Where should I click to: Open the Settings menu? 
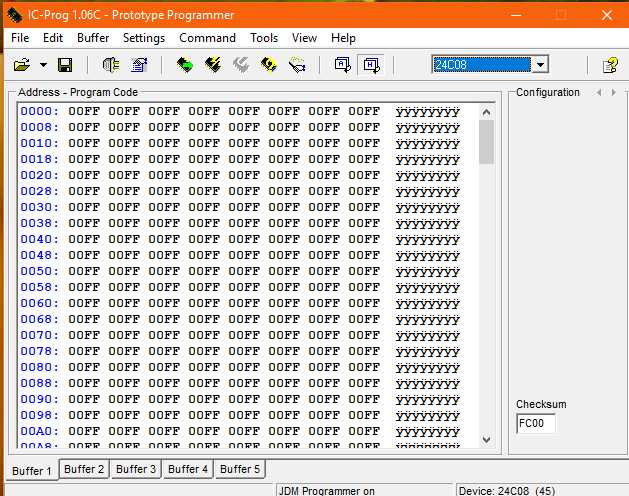pos(144,38)
